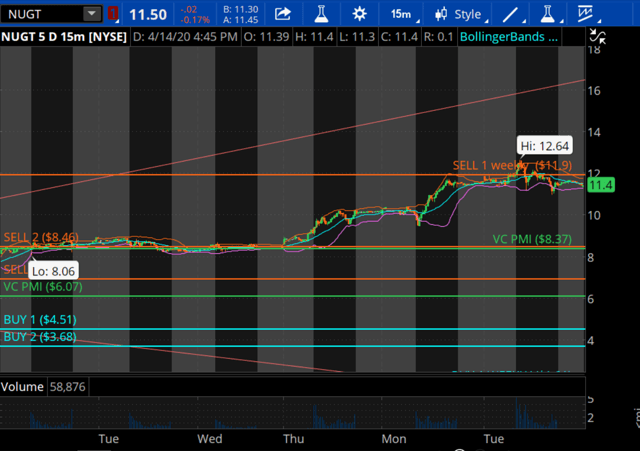Select the line drawing tool
Screen dimensions: 640x451
coord(513,14)
